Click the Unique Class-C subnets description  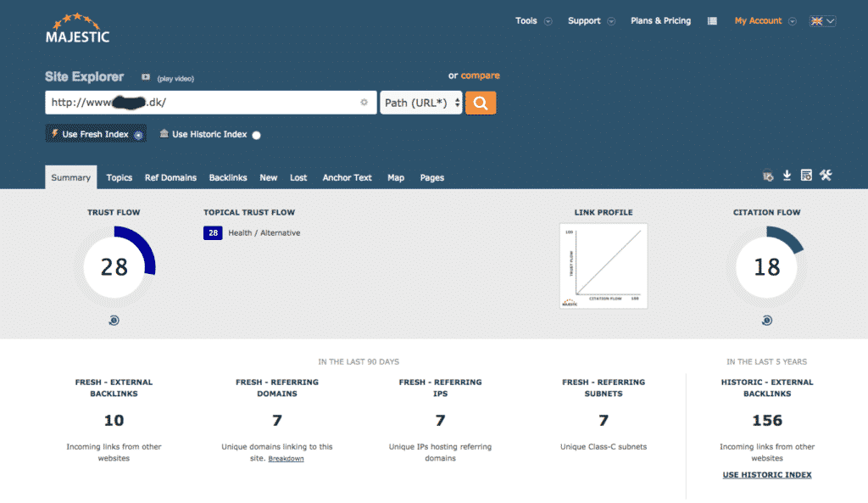coord(604,446)
